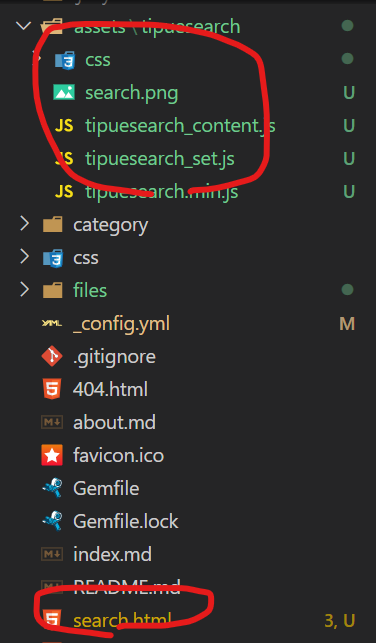
Task: Open Gemfile in the editor
Action: [x=106, y=488]
